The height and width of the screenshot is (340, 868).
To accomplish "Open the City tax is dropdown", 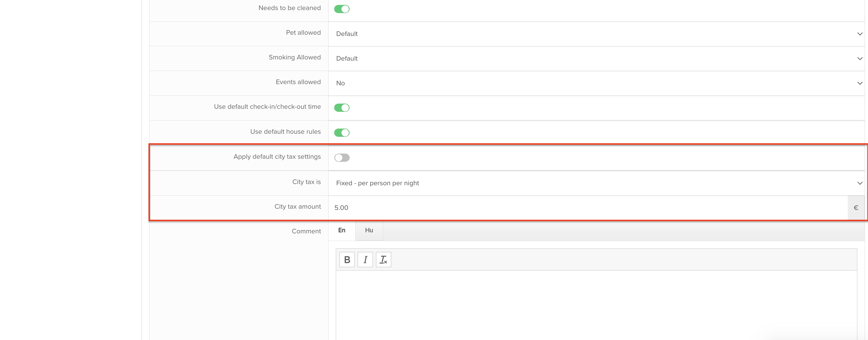I will point(596,183).
